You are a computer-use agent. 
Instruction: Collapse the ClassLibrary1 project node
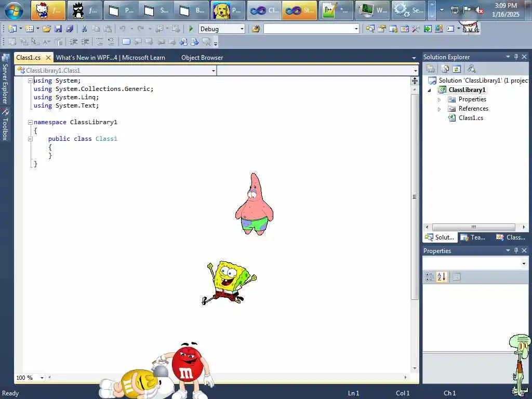click(x=430, y=90)
